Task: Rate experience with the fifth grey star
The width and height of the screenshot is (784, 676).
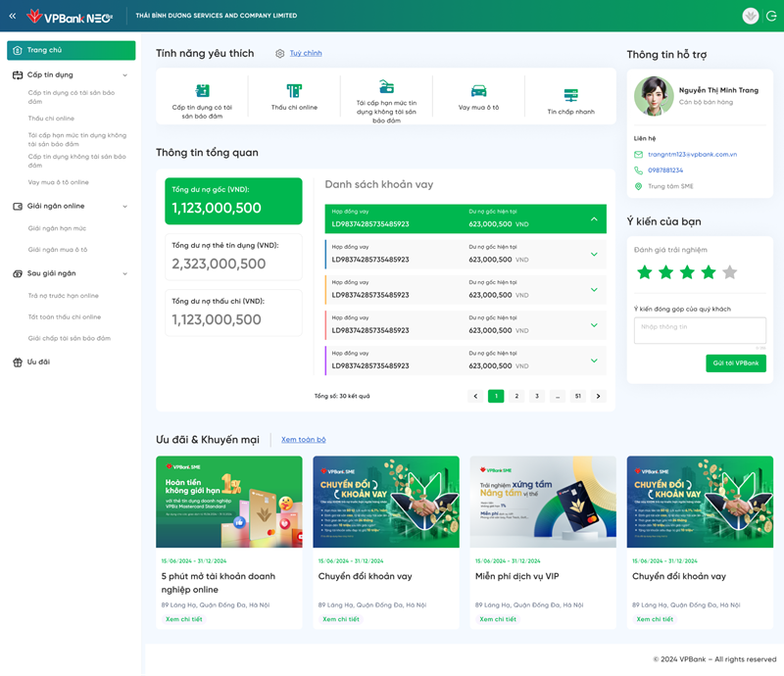Action: coord(730,272)
